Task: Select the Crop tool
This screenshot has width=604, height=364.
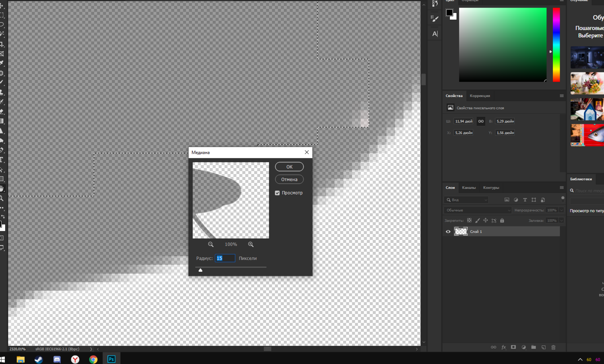Action: point(2,44)
